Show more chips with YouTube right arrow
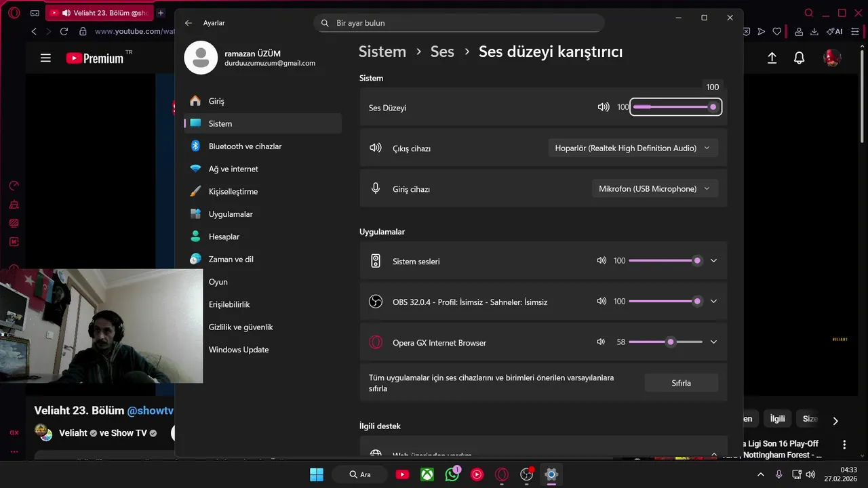Image resolution: width=868 pixels, height=488 pixels. tap(835, 421)
